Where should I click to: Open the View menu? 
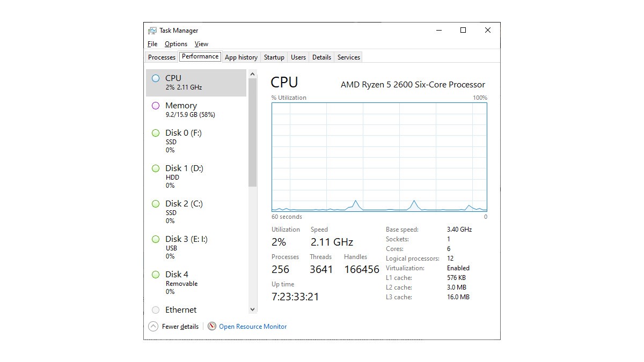pos(201,44)
